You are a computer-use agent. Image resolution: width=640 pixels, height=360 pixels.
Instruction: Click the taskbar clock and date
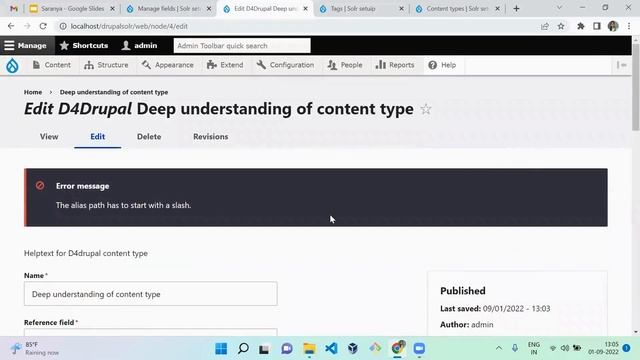[x=603, y=348]
